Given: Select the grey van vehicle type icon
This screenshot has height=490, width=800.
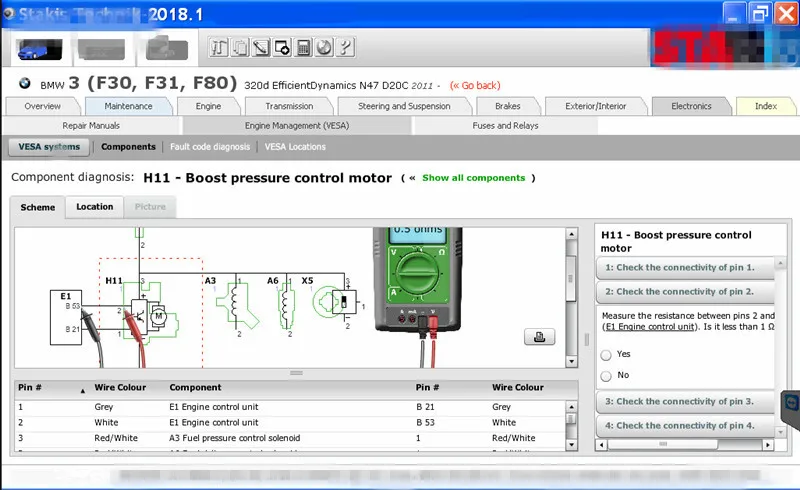Looking at the screenshot, I should tap(101, 50).
